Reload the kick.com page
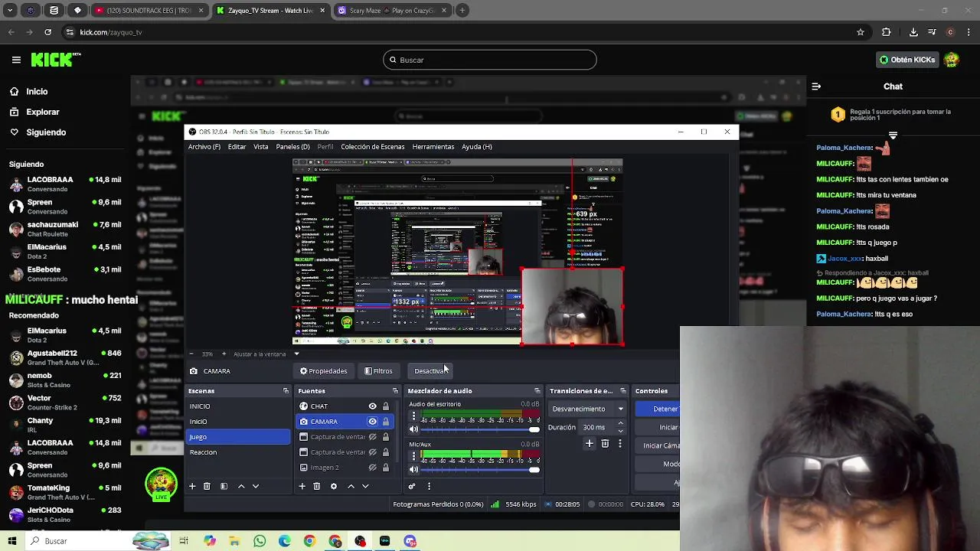This screenshot has width=980, height=551. tap(47, 32)
